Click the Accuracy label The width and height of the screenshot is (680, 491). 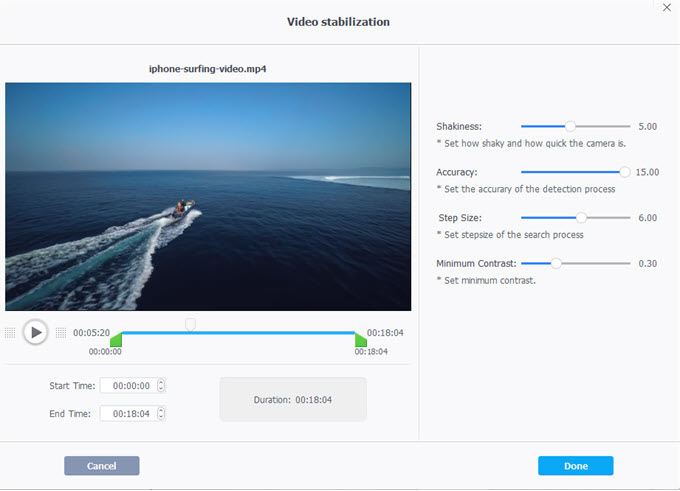(457, 172)
